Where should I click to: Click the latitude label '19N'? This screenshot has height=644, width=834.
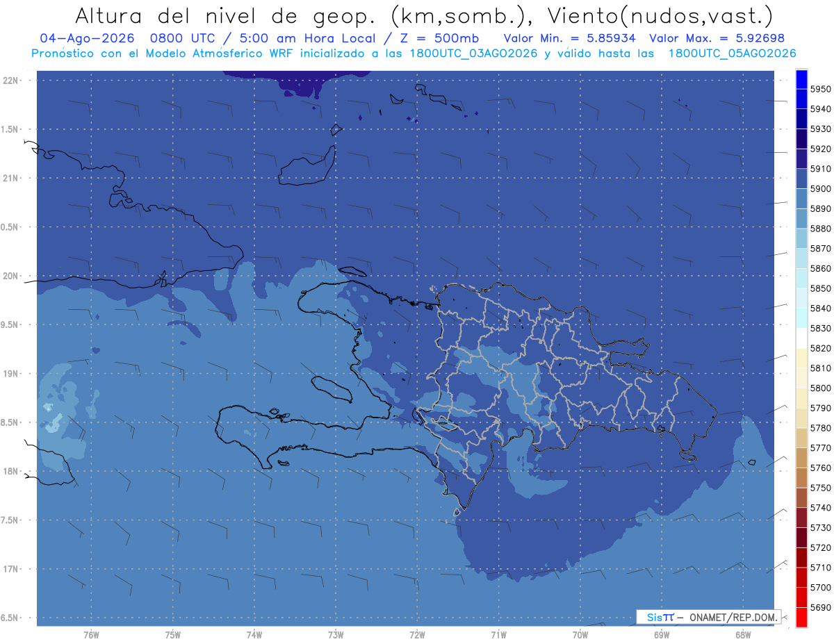coord(11,374)
